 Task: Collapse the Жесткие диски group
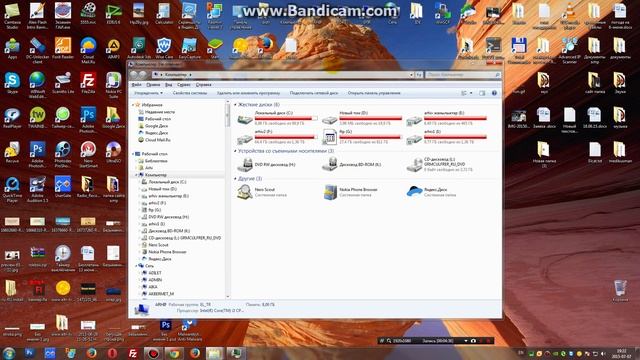click(x=235, y=105)
